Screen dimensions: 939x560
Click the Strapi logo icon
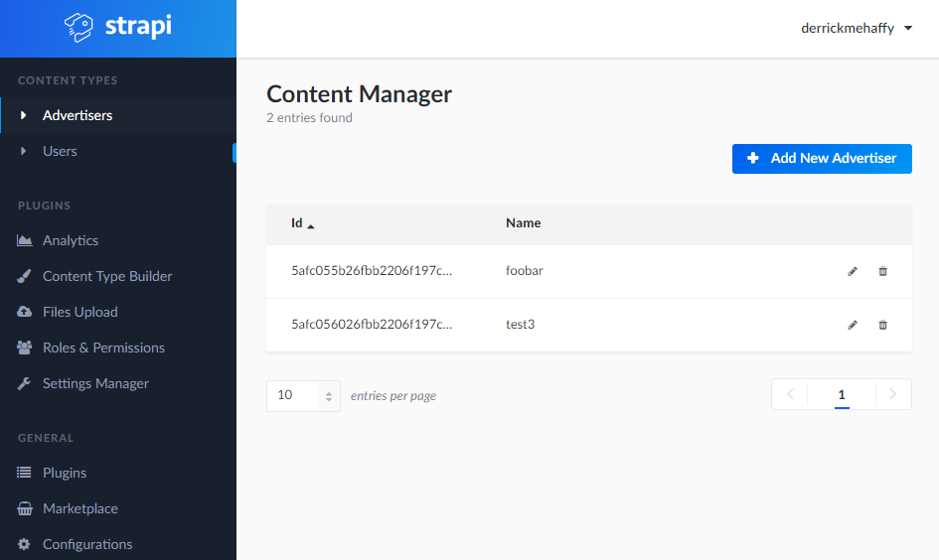(x=79, y=27)
